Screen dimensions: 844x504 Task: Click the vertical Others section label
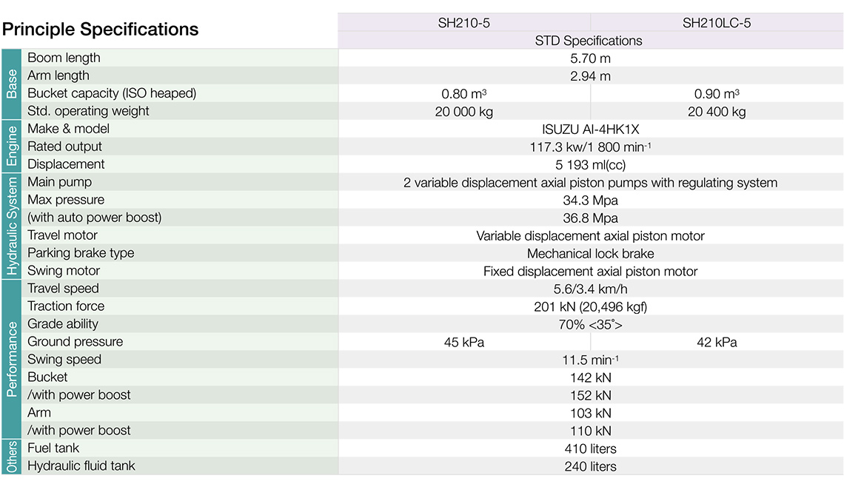[x=12, y=457]
